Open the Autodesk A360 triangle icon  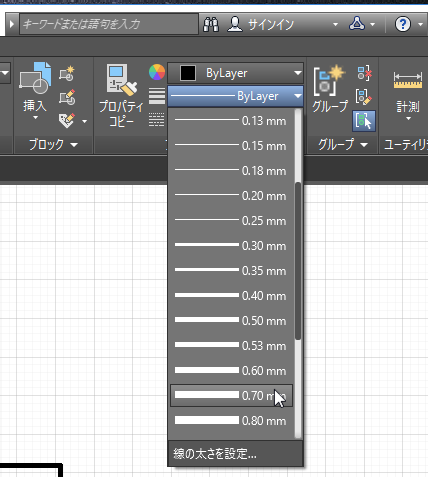click(x=357, y=24)
